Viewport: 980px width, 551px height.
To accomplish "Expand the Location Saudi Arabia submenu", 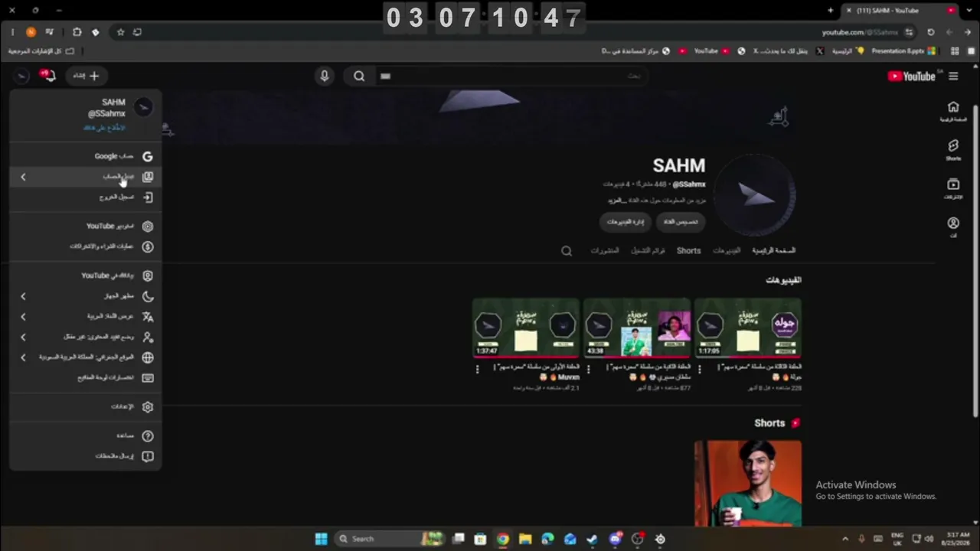I will click(86, 357).
